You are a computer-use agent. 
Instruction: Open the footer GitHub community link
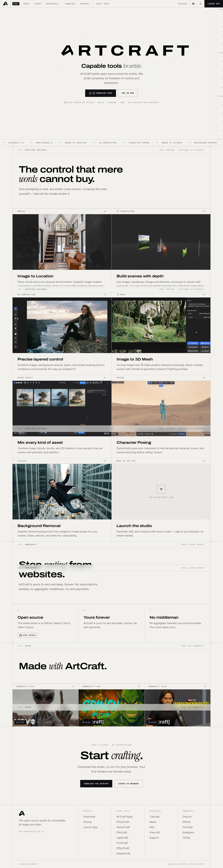coord(187,822)
